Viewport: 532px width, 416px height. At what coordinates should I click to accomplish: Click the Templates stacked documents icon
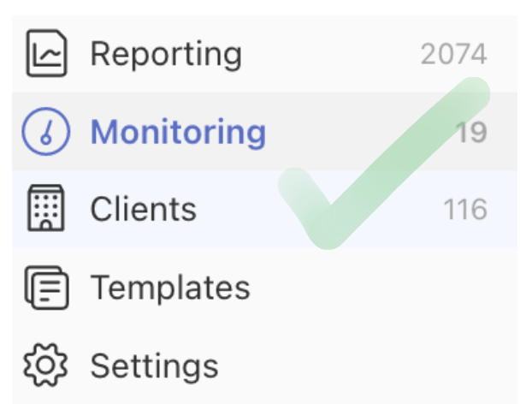[46, 288]
